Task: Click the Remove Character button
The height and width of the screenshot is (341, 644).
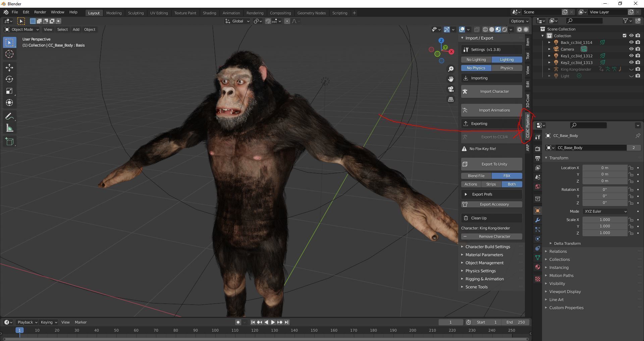Action: tap(491, 236)
